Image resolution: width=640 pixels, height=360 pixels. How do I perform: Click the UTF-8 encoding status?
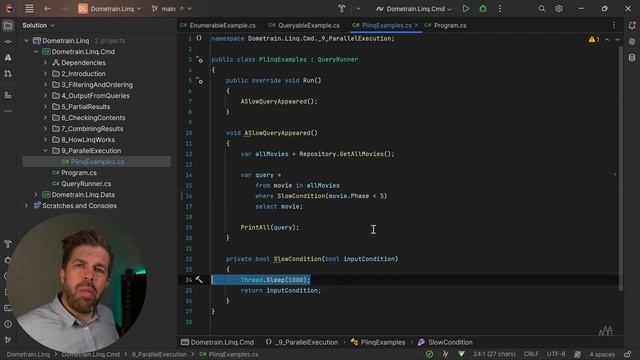tap(556, 354)
